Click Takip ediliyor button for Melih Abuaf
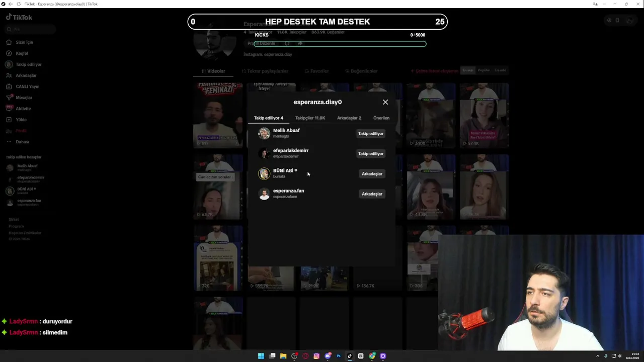Image resolution: width=644 pixels, height=362 pixels. click(x=371, y=134)
